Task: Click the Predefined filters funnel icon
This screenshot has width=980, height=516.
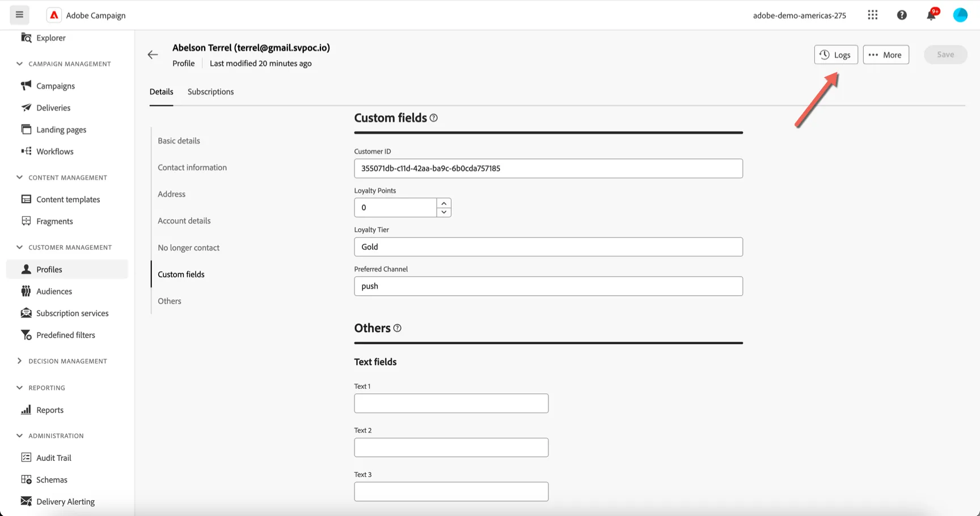Action: 26,335
